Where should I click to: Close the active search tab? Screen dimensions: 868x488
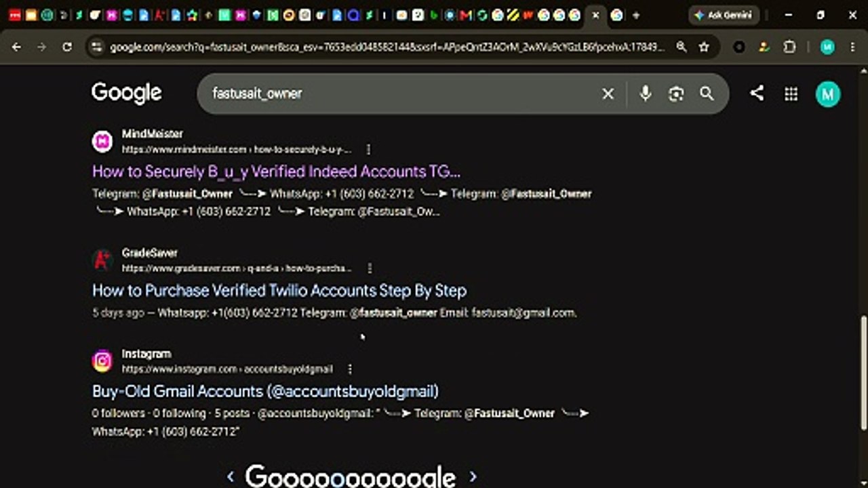click(x=595, y=15)
